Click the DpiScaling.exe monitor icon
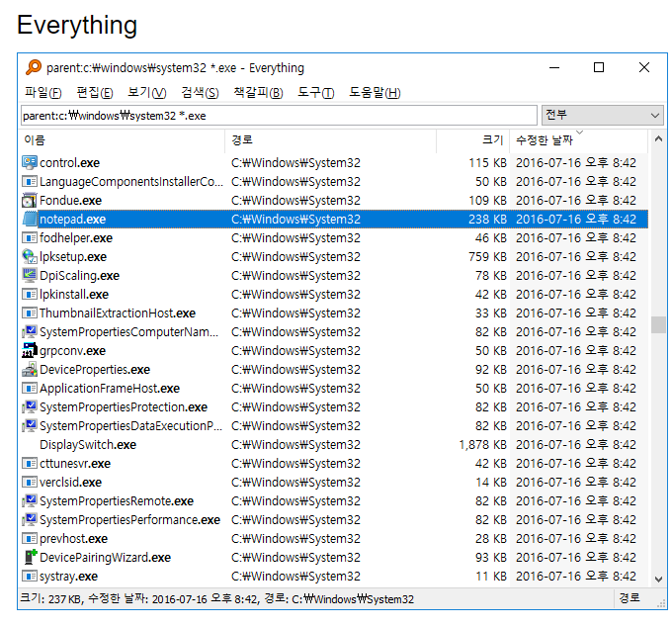 tap(30, 275)
